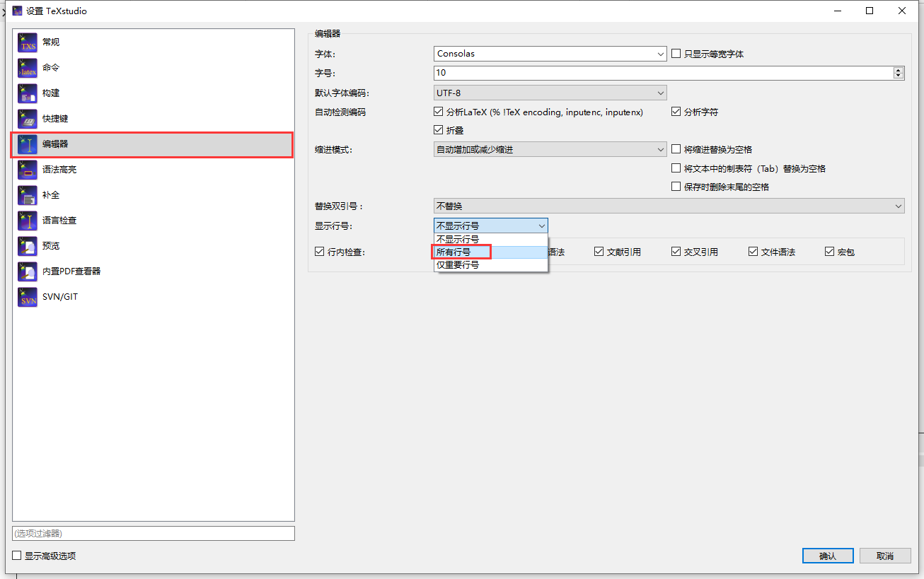Switch to 语法高亮 settings page
This screenshot has height=579, width=924.
click(x=153, y=170)
